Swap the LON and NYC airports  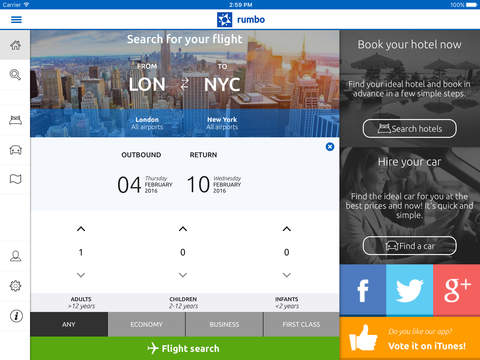[x=185, y=84]
